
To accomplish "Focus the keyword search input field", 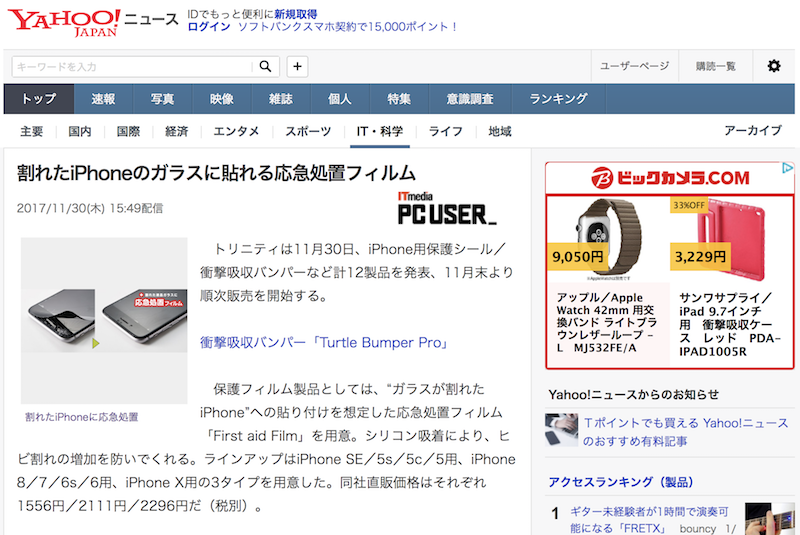I will tap(133, 66).
